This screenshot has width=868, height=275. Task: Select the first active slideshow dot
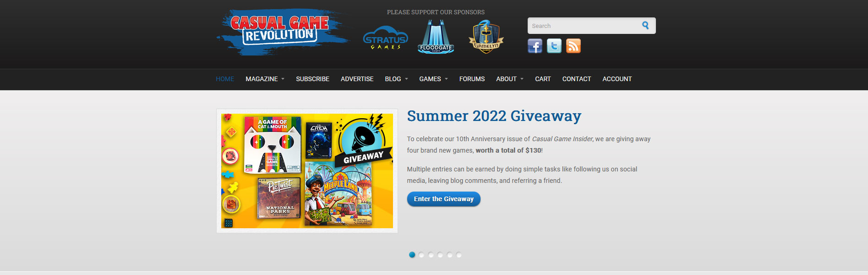pyautogui.click(x=412, y=255)
